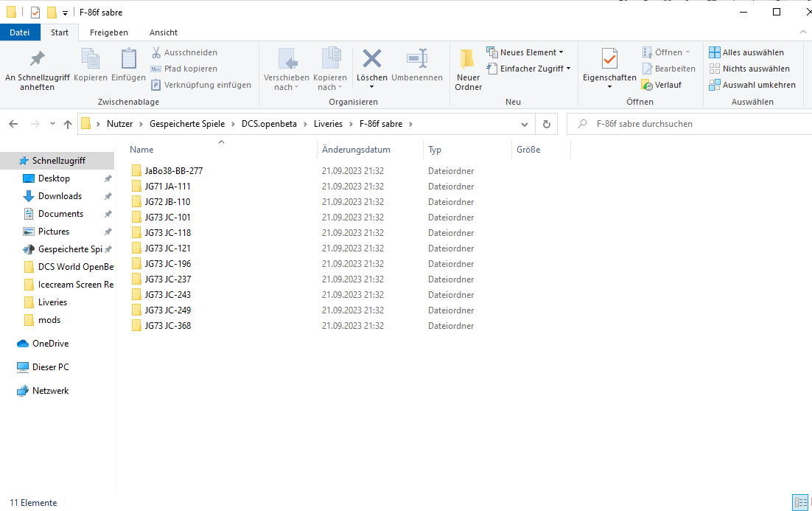Select Ausschneiden scissors command

[x=184, y=52]
